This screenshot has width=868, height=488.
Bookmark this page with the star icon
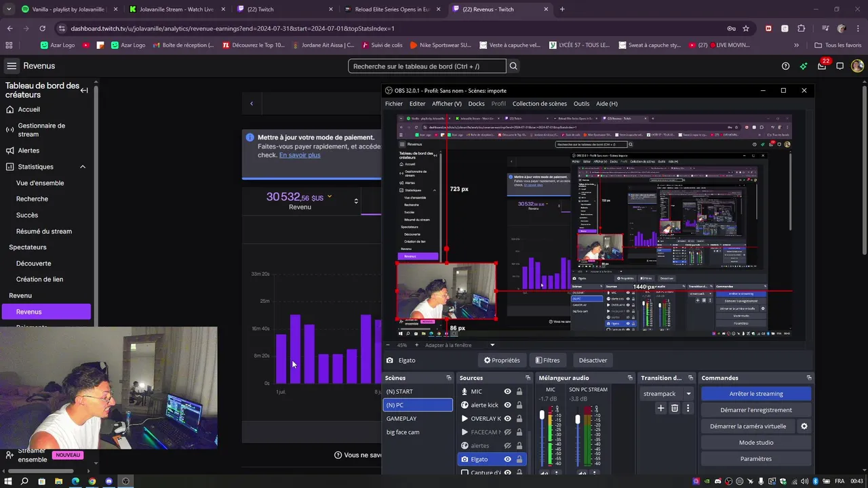point(746,28)
